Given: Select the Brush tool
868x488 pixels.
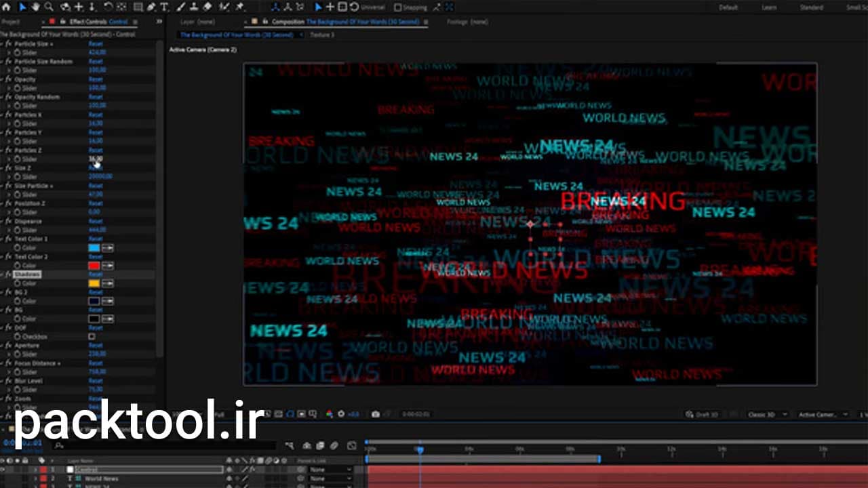Looking at the screenshot, I should click(182, 7).
